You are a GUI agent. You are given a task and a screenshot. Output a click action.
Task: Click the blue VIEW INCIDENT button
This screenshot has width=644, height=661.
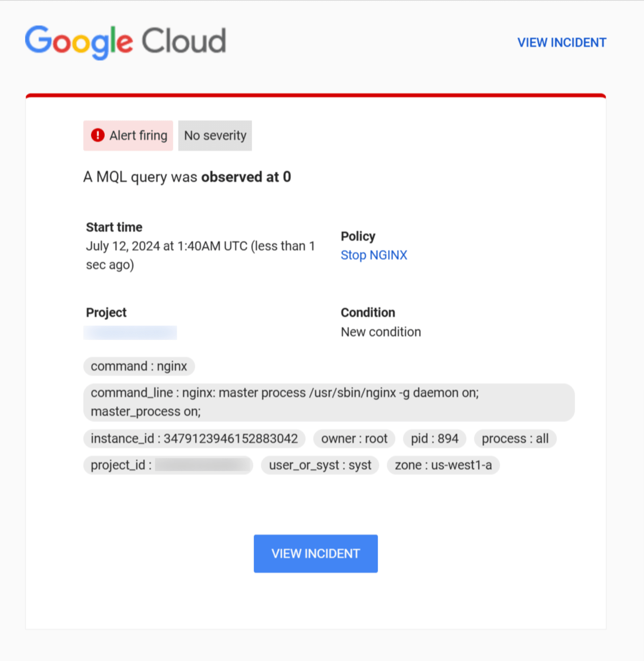pyautogui.click(x=316, y=554)
